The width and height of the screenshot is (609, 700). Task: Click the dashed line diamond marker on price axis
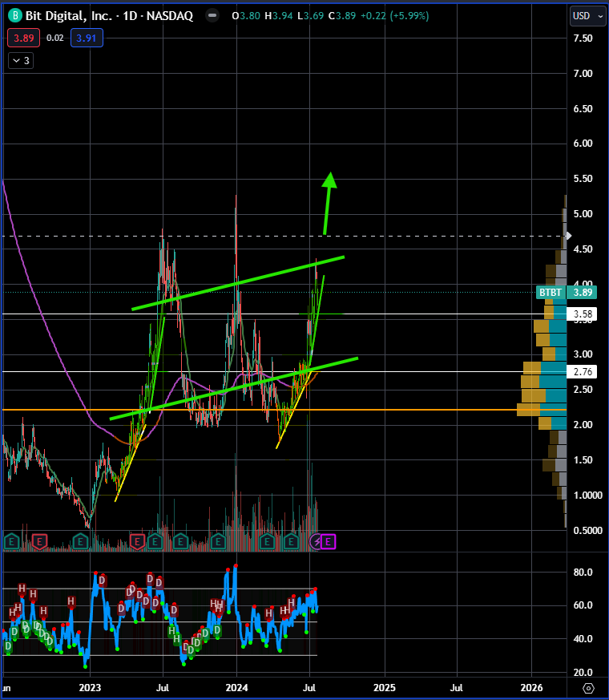[568, 236]
